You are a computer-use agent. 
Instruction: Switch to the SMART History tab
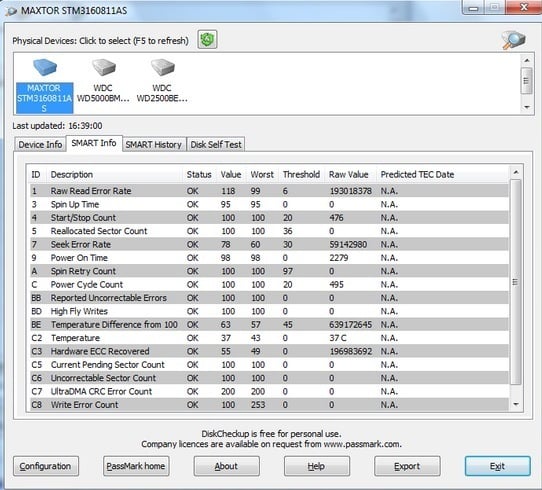tap(153, 144)
